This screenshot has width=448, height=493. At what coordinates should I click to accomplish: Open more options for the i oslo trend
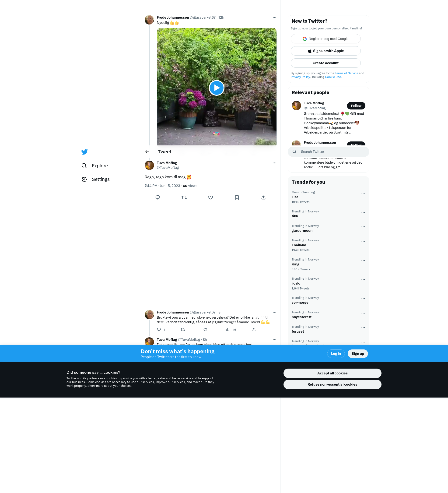pos(363,280)
